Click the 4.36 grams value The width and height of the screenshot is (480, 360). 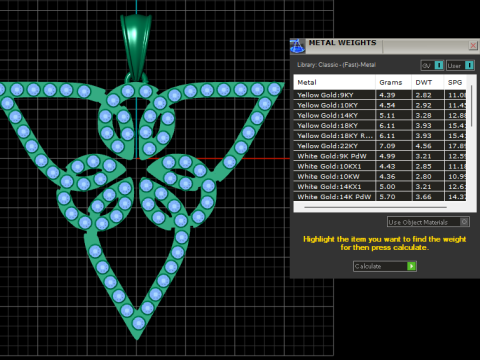387,176
